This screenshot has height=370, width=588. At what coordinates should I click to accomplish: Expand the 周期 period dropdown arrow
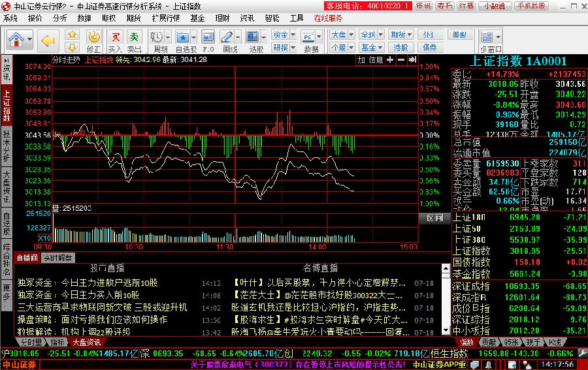168,37
